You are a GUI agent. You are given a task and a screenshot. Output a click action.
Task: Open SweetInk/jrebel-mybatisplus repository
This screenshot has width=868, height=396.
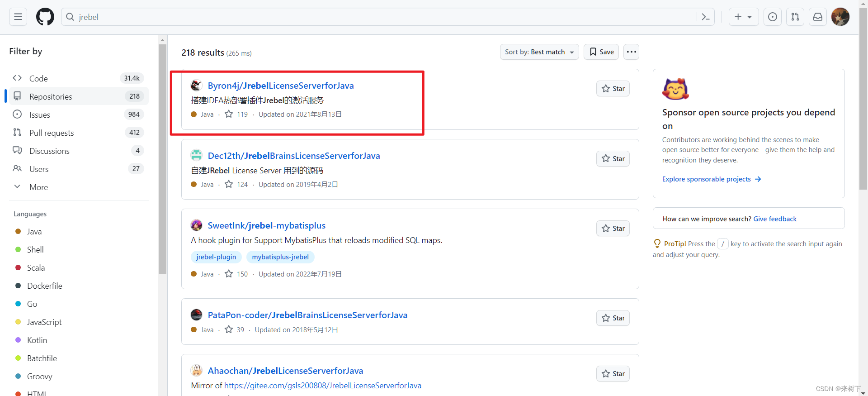tap(266, 225)
